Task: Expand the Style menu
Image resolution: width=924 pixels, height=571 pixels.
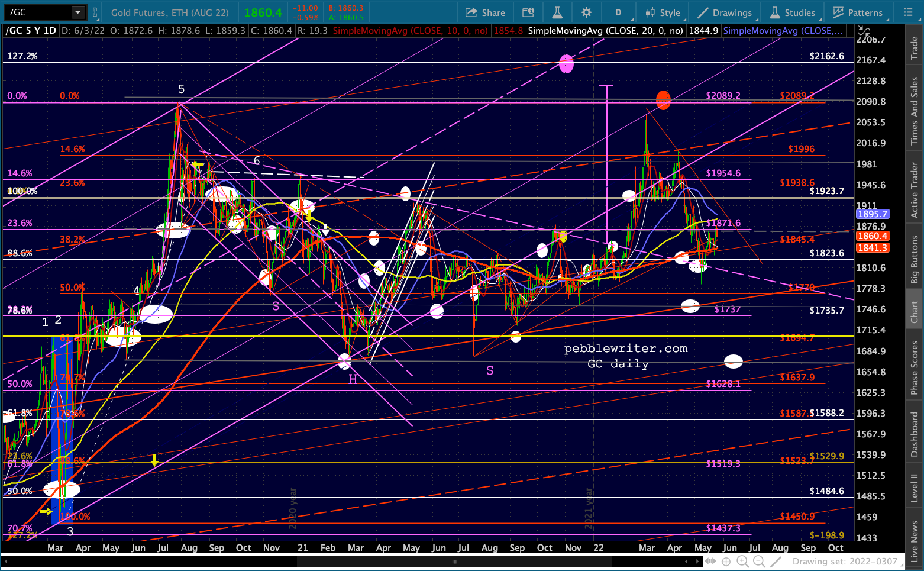Action: [663, 12]
